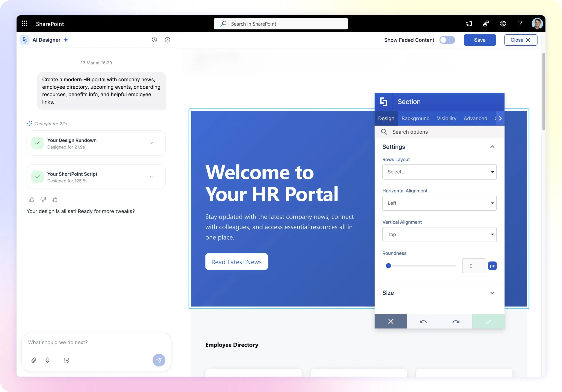Click the attach file icon in chat input

coord(34,360)
